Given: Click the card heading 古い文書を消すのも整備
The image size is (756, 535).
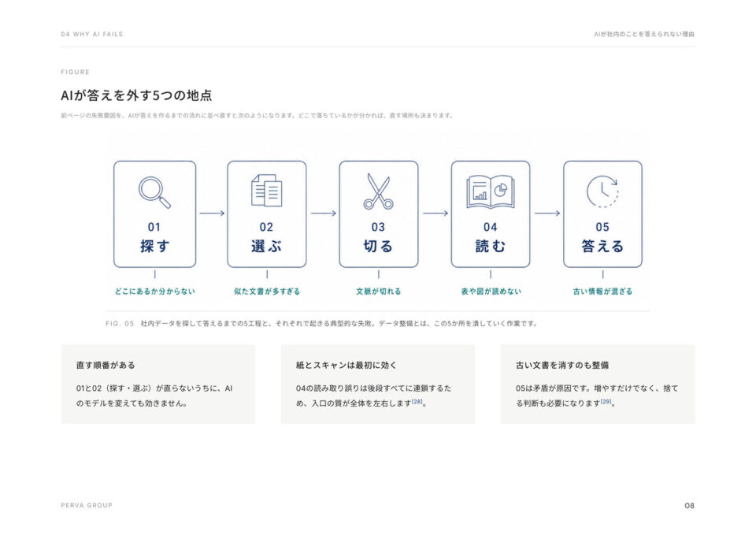Looking at the screenshot, I should 562,365.
